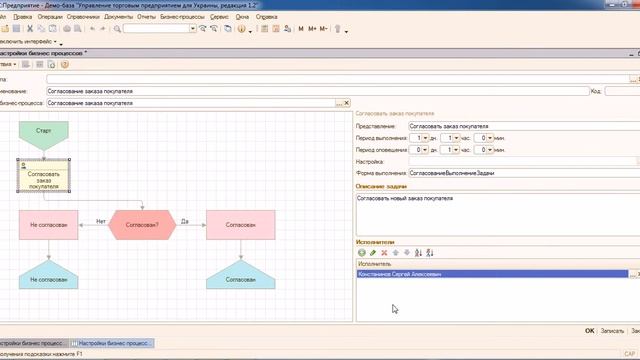Click the Move down arrow in Исполнители
The width and height of the screenshot is (640, 360).
pyautogui.click(x=407, y=253)
